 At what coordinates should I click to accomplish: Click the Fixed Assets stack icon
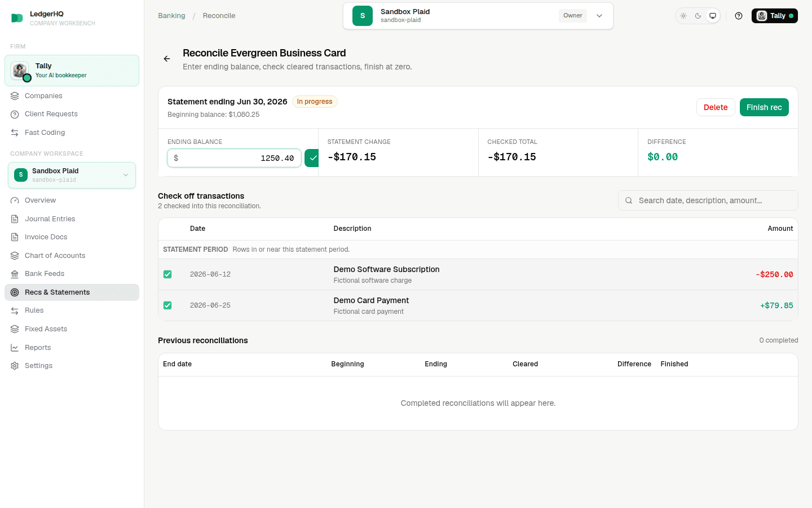pos(15,329)
